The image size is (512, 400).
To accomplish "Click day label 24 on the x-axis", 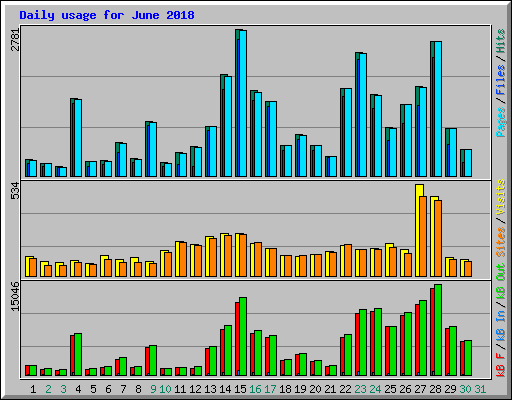I will click(375, 389).
